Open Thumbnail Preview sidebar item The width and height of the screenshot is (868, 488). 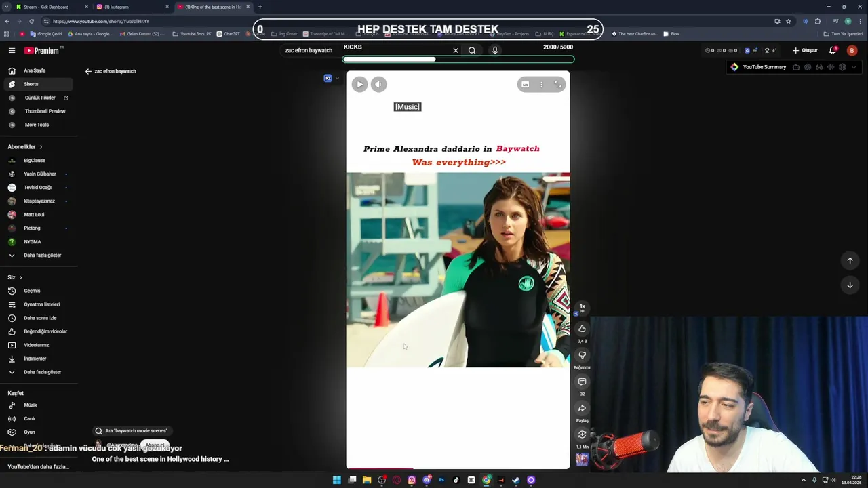point(37,111)
